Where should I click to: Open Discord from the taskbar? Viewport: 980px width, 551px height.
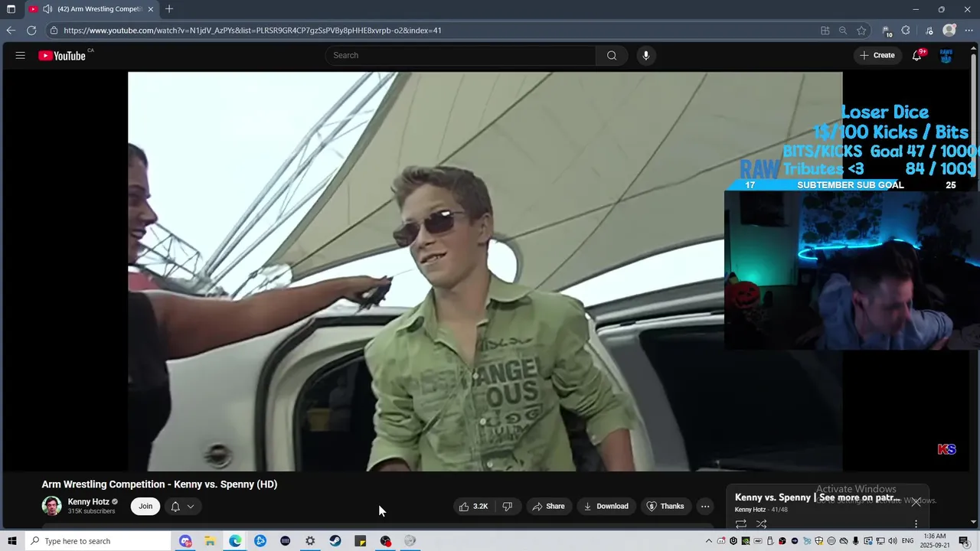point(185,541)
